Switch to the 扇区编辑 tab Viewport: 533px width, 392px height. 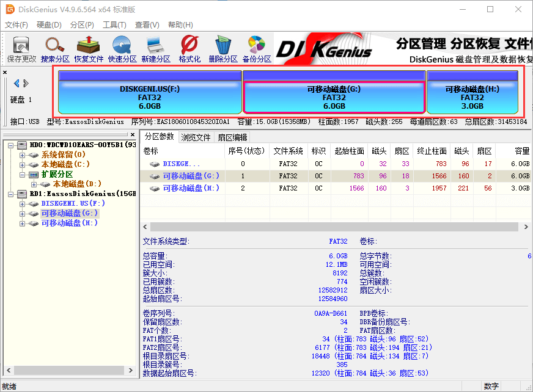pos(232,137)
